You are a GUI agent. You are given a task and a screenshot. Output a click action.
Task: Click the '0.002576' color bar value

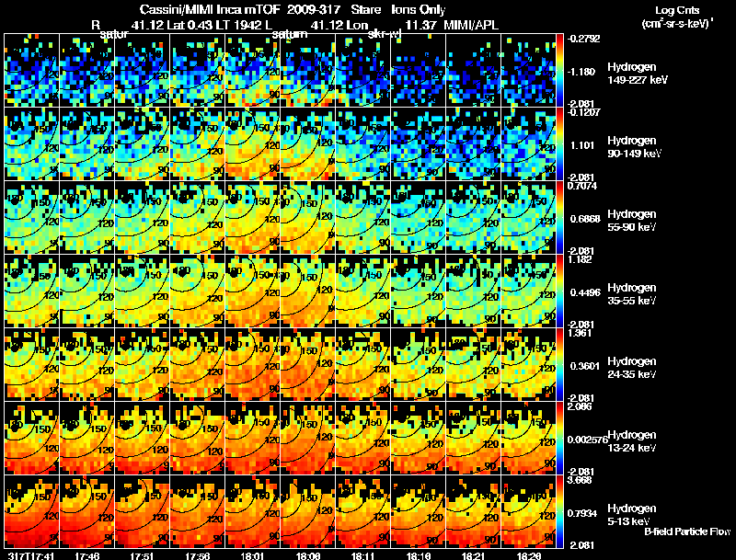[587, 440]
